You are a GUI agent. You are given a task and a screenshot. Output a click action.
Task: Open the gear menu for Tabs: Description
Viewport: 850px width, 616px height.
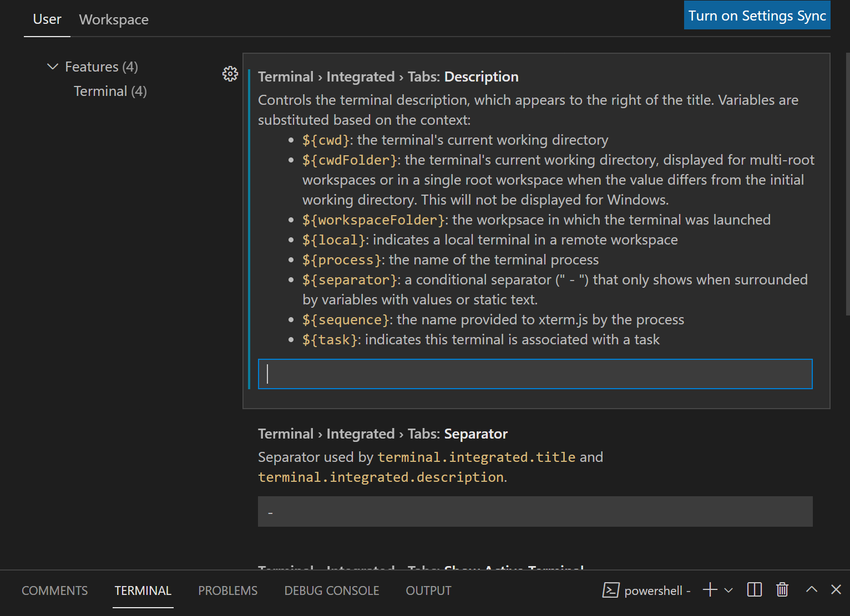pos(230,74)
